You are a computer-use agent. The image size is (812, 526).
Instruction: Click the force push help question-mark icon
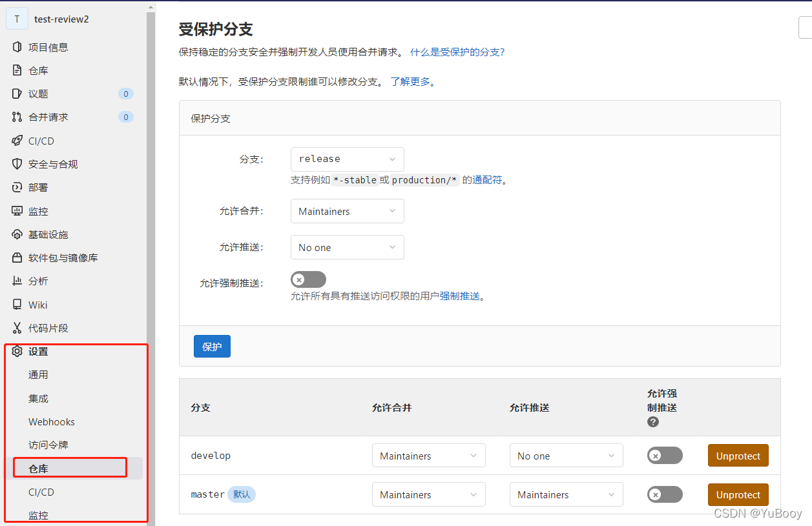[653, 421]
